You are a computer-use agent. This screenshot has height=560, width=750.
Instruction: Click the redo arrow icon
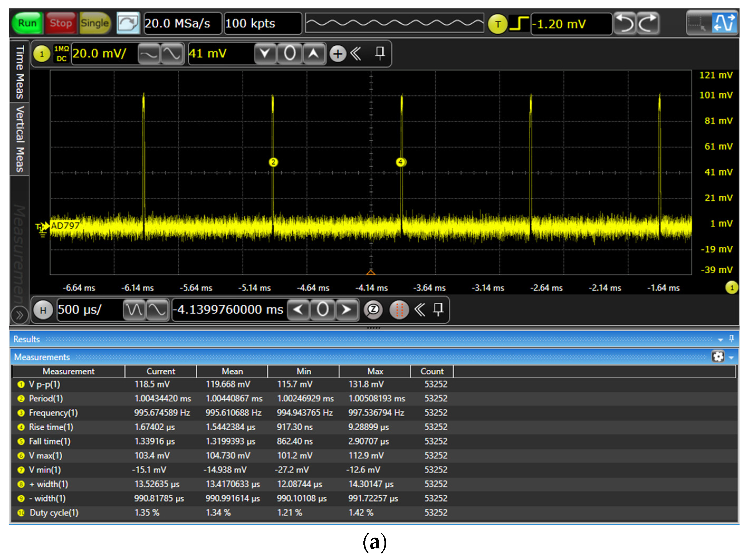[648, 23]
